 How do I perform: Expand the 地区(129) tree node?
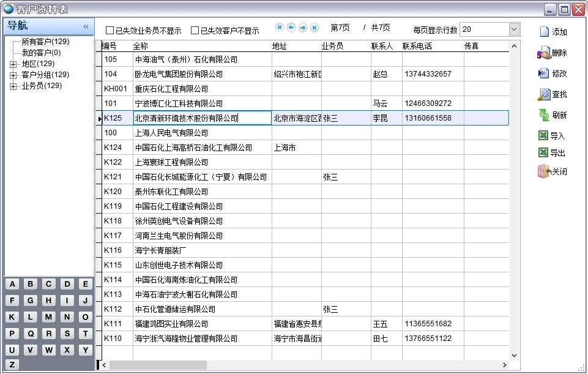[12, 64]
